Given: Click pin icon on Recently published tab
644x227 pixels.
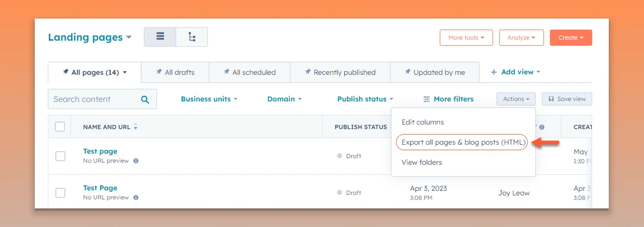Looking at the screenshot, I should point(307,72).
